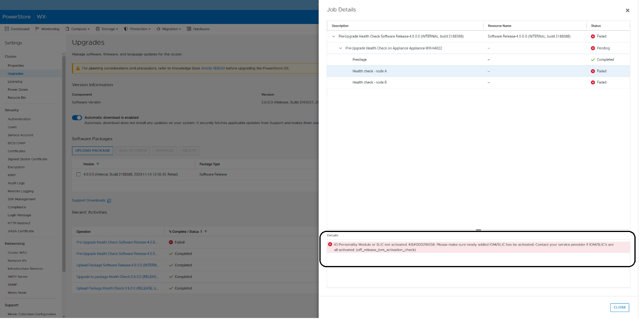Screen dimensions: 644x322
Task: Sort the % Complete / Status column arrow
Action: (x=205, y=232)
